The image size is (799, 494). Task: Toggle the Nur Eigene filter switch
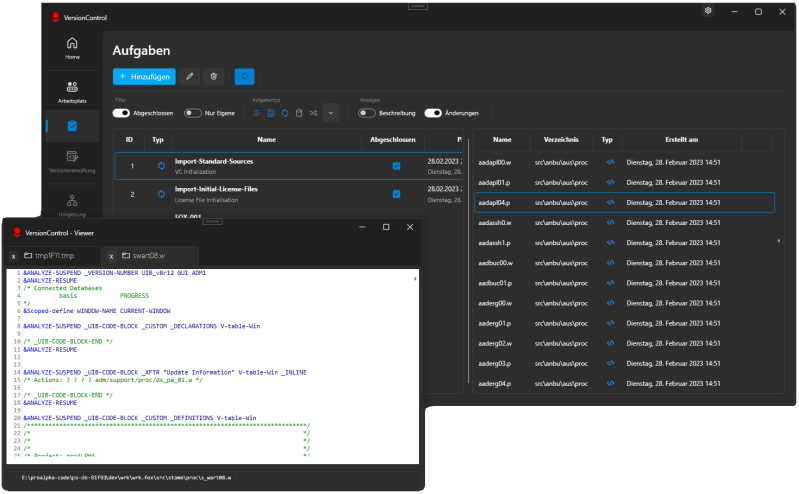coord(193,113)
